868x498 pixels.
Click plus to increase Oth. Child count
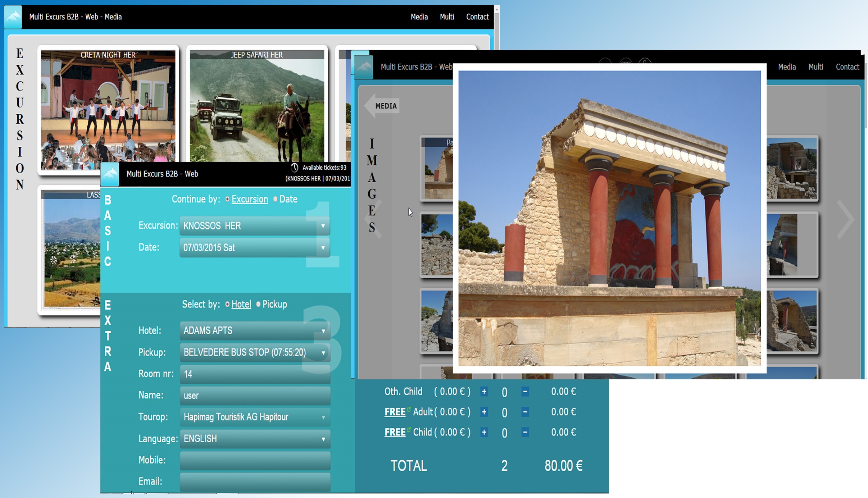pyautogui.click(x=484, y=392)
